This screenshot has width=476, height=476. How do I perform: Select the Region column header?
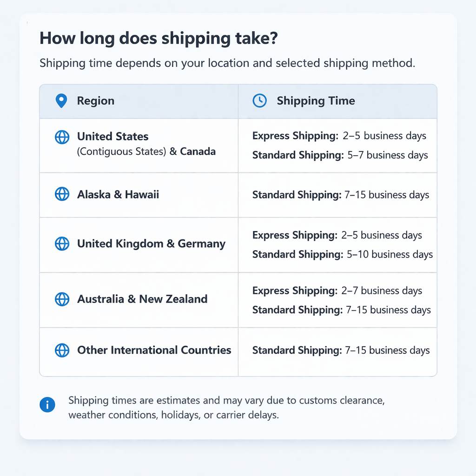[95, 101]
